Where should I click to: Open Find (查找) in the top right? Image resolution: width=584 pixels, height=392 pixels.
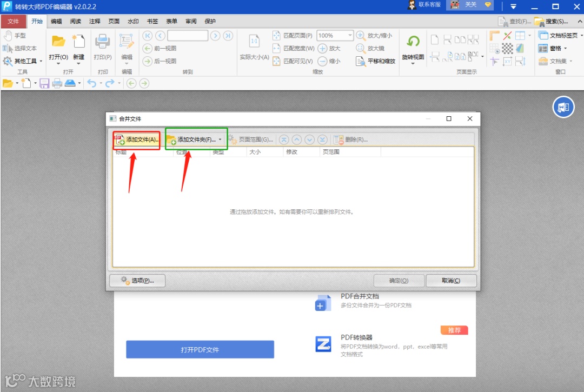tap(515, 22)
